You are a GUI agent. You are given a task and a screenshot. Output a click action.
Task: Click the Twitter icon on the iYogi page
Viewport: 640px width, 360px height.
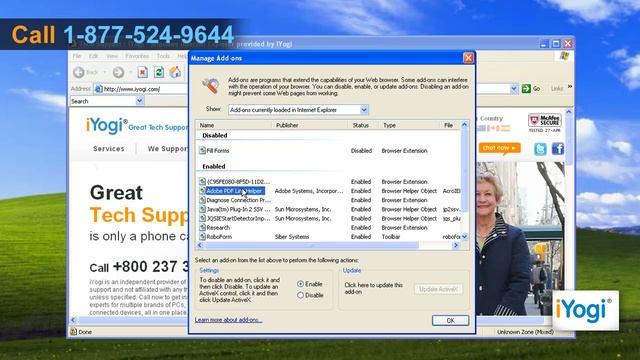click(540, 149)
